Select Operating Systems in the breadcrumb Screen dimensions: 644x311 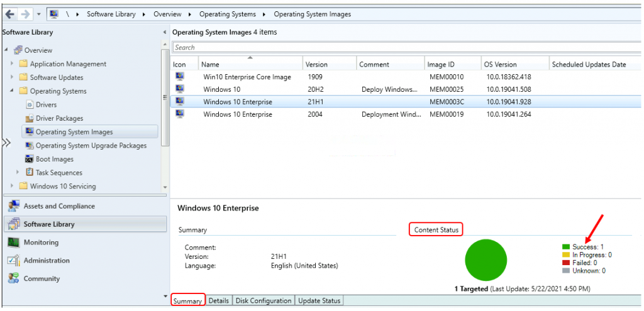(x=228, y=14)
